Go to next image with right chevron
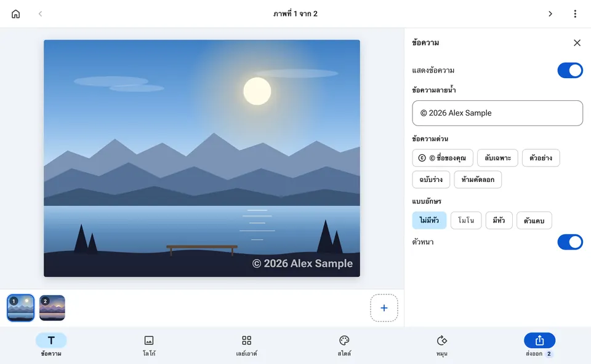This screenshot has width=591, height=364. click(550, 14)
